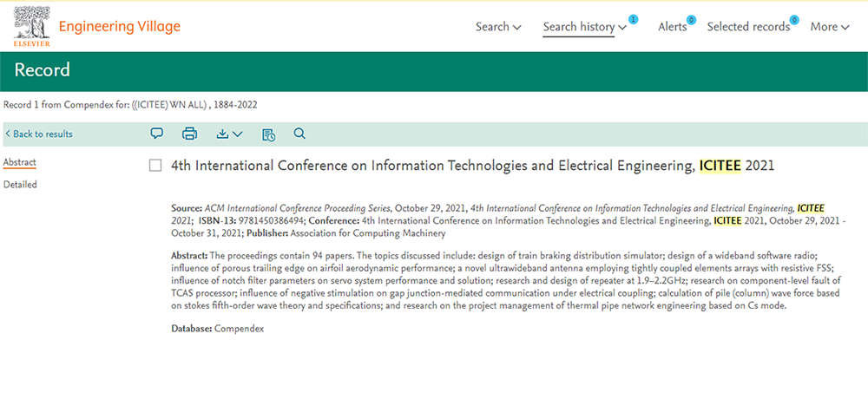Click the magnifying glass icon in toolbar
The height and width of the screenshot is (399, 868).
[x=300, y=134]
